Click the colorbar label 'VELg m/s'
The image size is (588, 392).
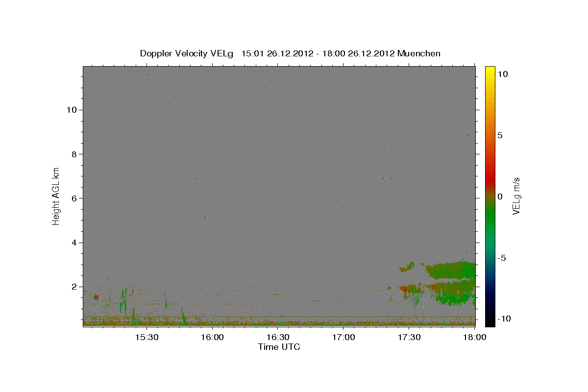(515, 196)
